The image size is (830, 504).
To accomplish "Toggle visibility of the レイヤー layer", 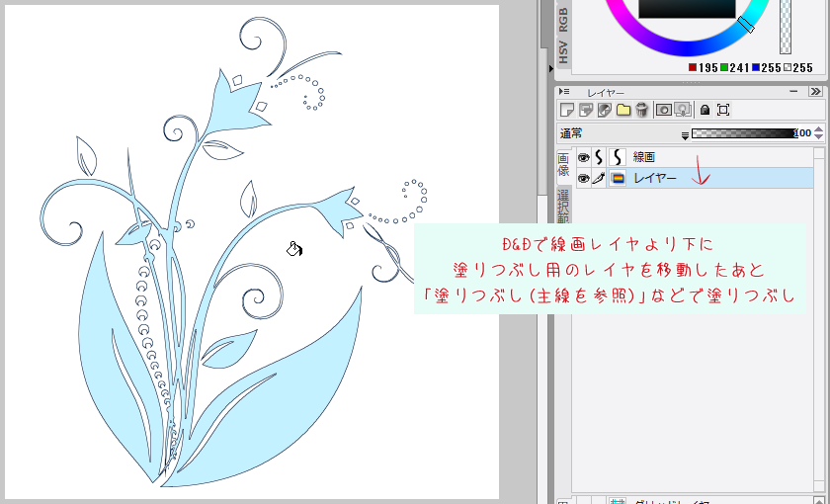I will pos(583,179).
